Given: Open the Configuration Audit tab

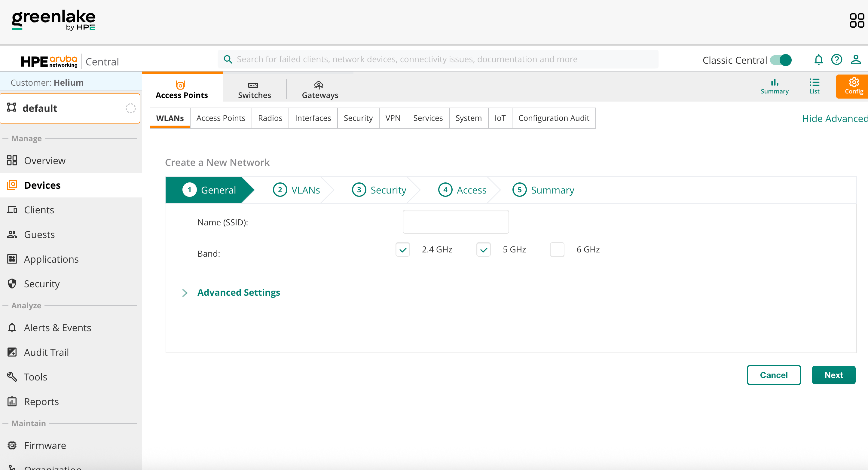Looking at the screenshot, I should (553, 118).
